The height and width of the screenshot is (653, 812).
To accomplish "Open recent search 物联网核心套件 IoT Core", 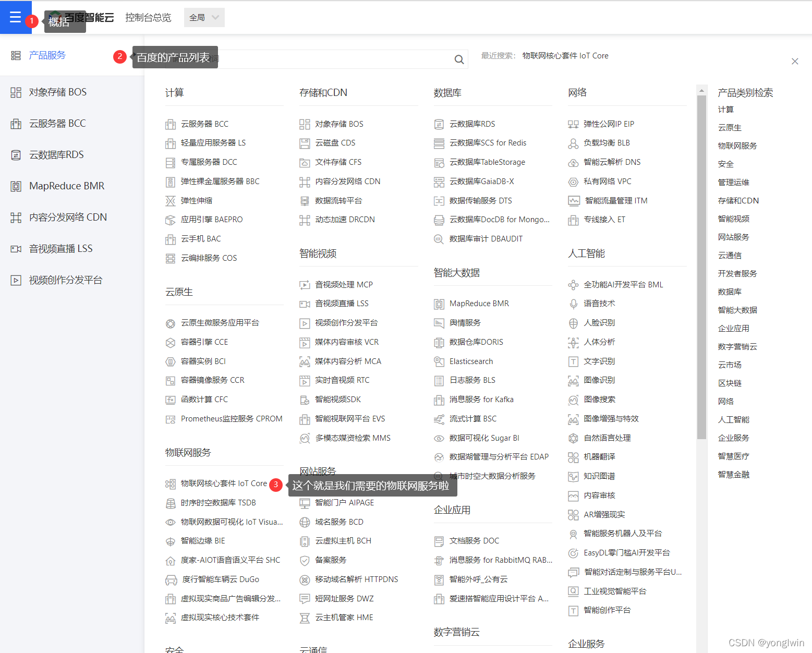I will pyautogui.click(x=565, y=56).
